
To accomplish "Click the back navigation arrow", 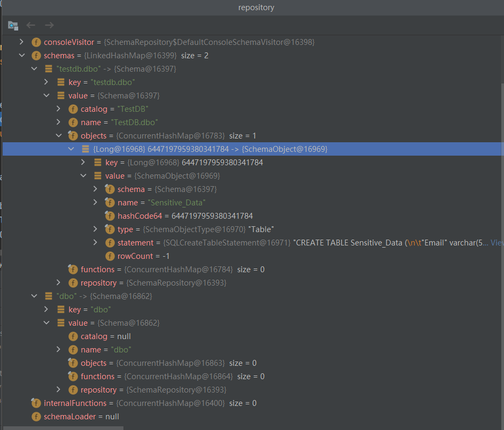I will (30, 25).
